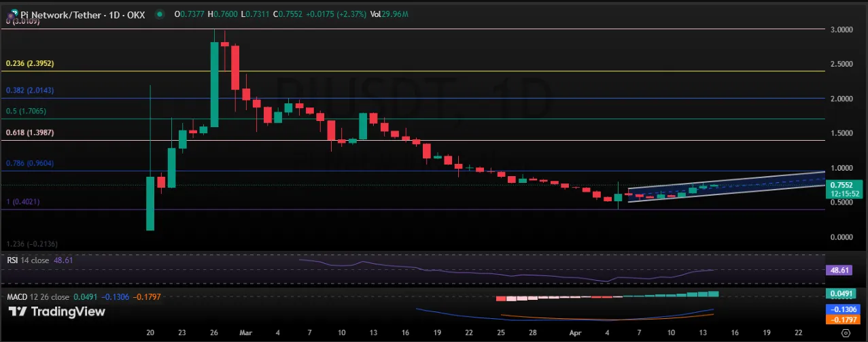Click the current price label 0.7552
Screen dimensions: 868x342
pyautogui.click(x=843, y=184)
